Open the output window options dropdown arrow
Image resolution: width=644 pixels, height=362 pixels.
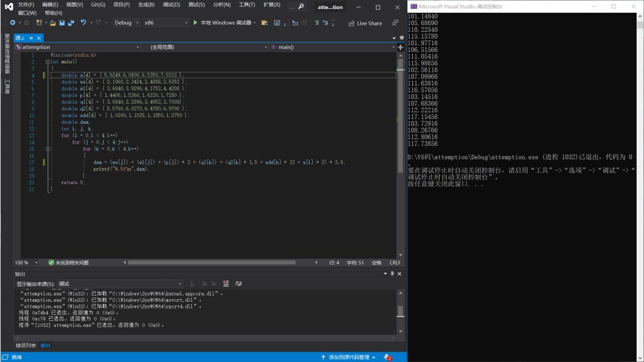(385, 274)
